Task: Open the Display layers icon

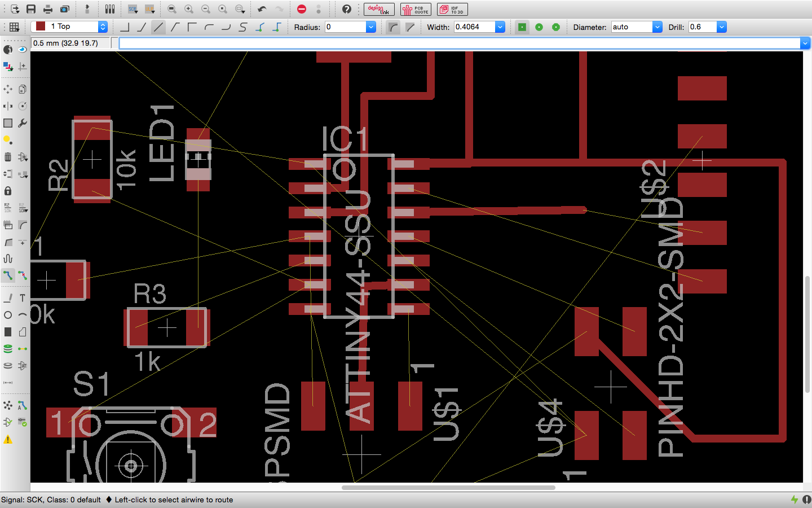Action: pyautogui.click(x=8, y=66)
